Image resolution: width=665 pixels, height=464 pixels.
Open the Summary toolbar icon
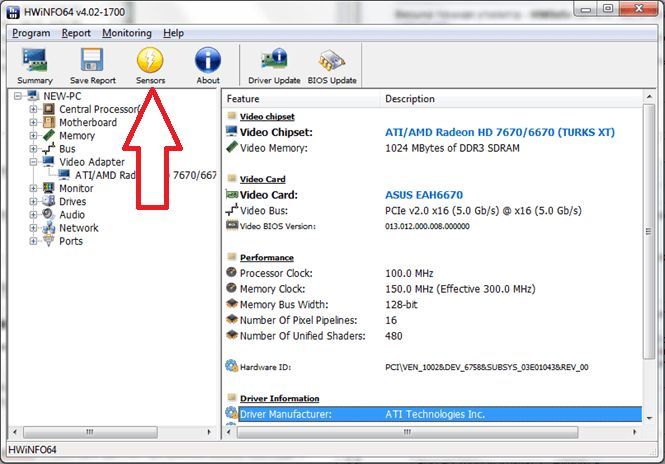[x=35, y=60]
